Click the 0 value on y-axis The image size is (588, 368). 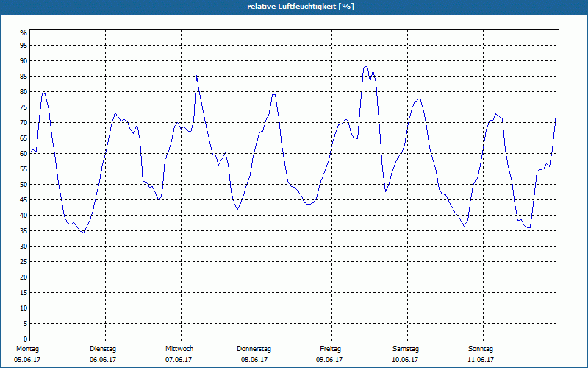click(x=25, y=339)
